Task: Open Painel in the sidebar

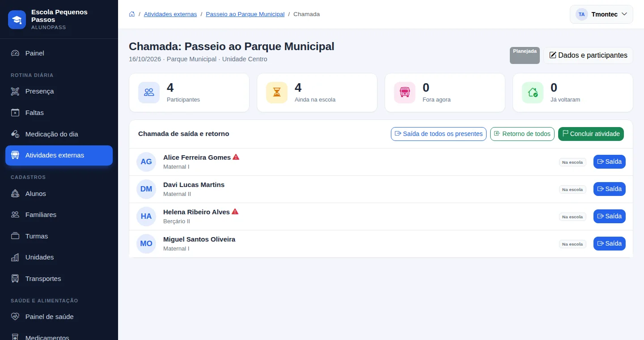Action: point(59,53)
